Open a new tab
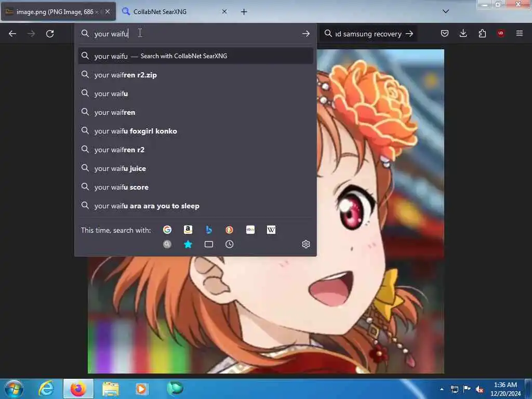Image resolution: width=532 pixels, height=399 pixels. tap(244, 12)
